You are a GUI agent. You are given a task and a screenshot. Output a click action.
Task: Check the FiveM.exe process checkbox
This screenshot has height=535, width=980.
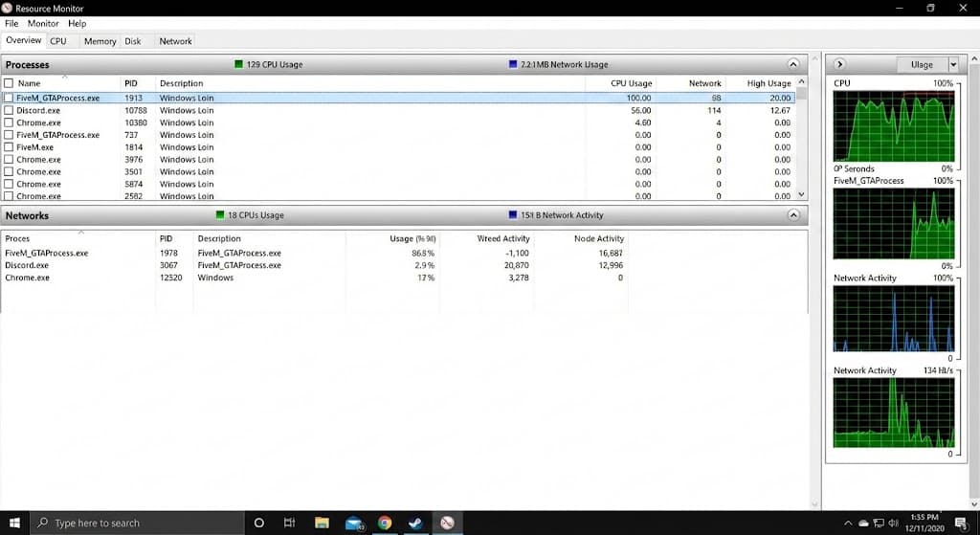pyautogui.click(x=9, y=147)
